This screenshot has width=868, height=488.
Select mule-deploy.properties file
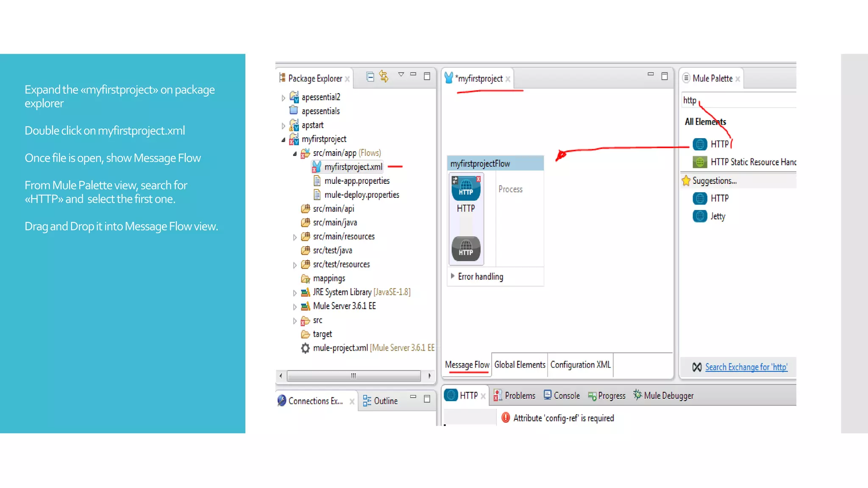(x=362, y=195)
